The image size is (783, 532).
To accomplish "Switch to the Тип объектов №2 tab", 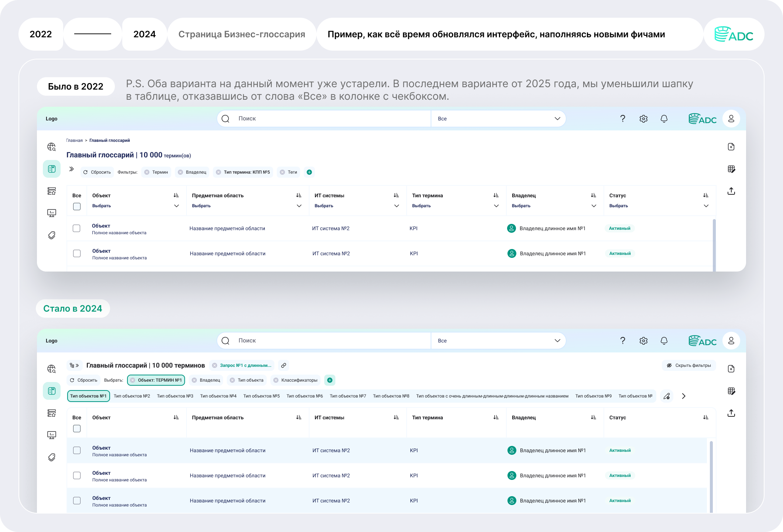I will pos(132,396).
